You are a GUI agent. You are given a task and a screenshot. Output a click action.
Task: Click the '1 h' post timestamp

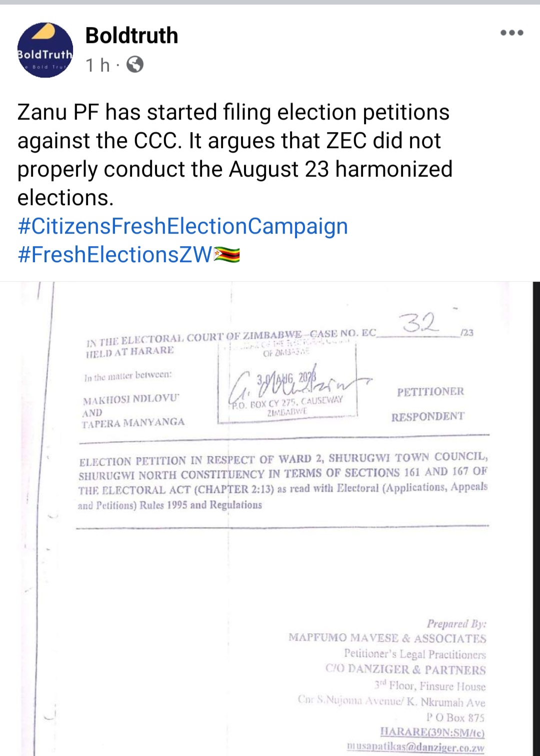pos(97,65)
